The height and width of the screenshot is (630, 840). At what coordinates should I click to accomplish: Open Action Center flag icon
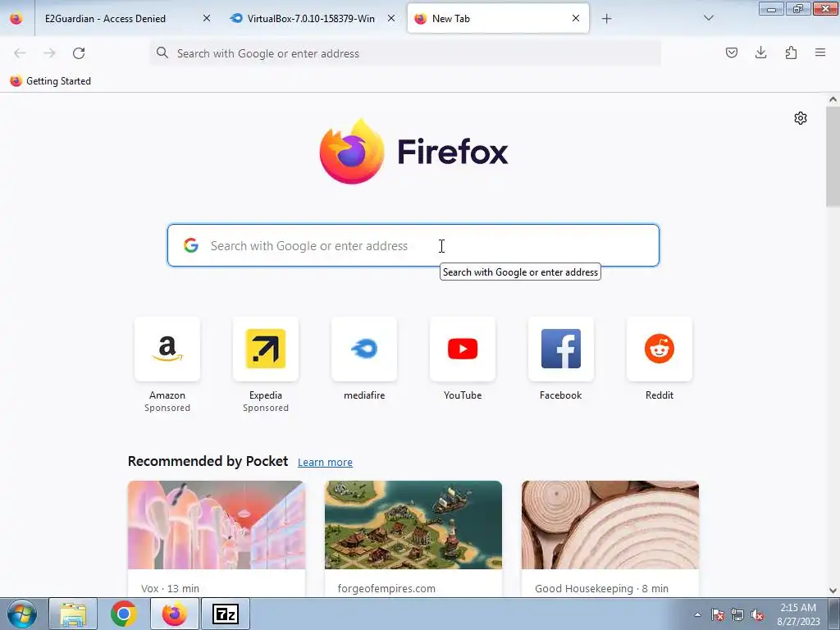tap(717, 614)
